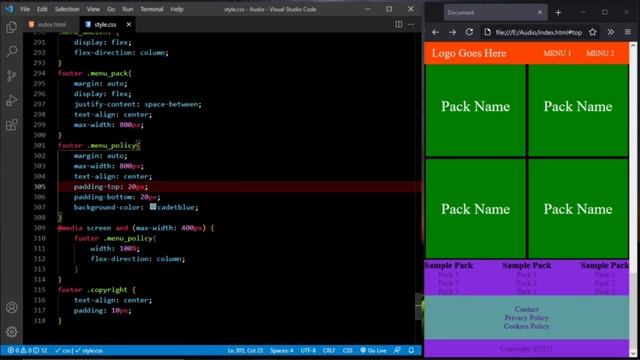This screenshot has height=360, width=640.
Task: Open the Go menu
Action: click(x=111, y=9)
